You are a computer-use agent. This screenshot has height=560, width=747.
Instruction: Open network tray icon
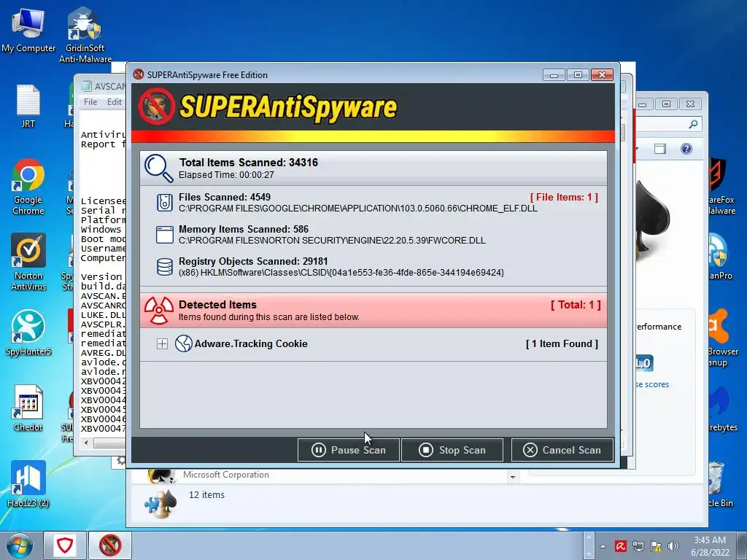(638, 546)
